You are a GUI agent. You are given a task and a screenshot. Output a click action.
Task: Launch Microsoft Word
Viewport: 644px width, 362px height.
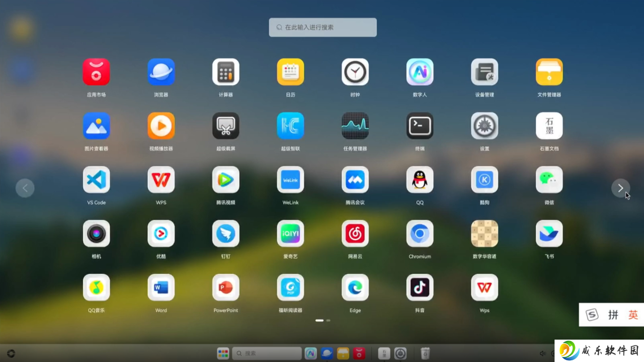coord(161,288)
